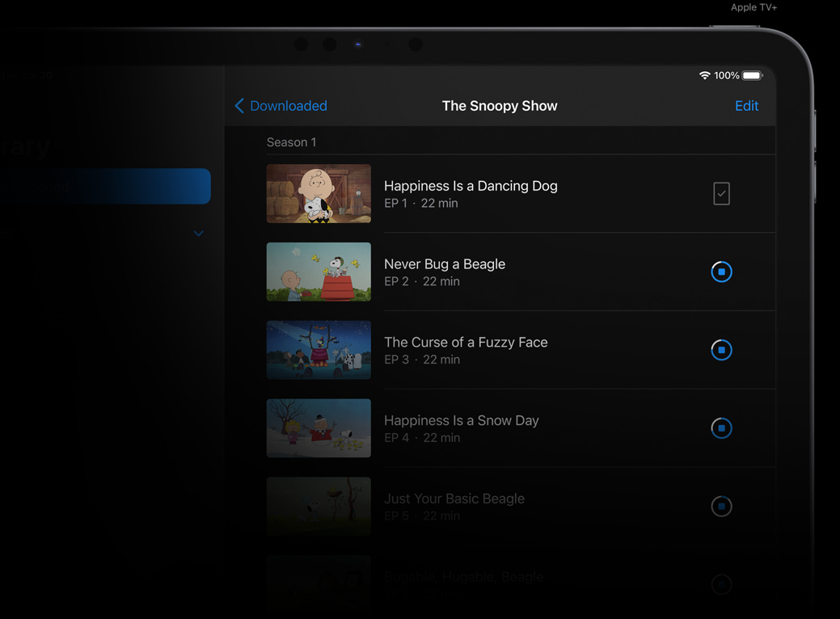Open the Happiness Is a Dancing Dog thumbnail
The image size is (840, 619).
[319, 194]
